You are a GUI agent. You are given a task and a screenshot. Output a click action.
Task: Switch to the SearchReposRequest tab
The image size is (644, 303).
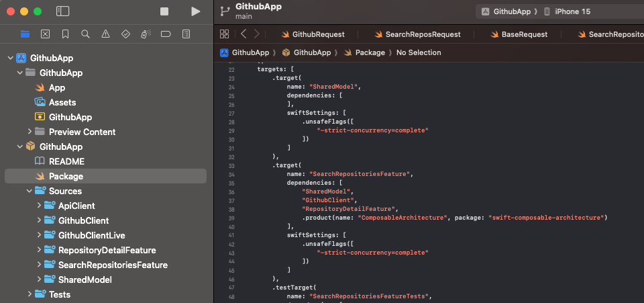417,34
